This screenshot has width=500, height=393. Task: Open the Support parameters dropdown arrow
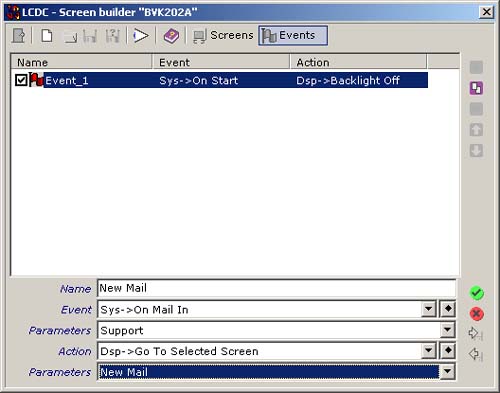click(447, 330)
